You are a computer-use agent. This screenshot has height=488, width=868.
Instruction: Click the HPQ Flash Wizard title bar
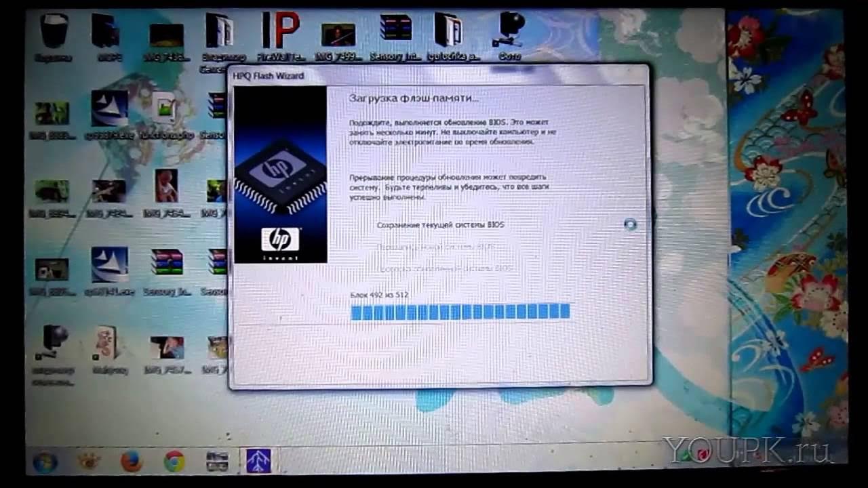coord(439,75)
